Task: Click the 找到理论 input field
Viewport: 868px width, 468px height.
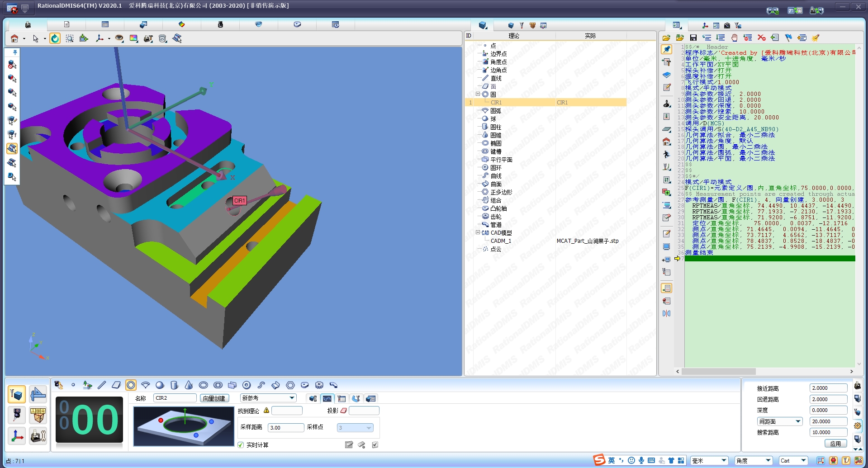Action: click(287, 411)
